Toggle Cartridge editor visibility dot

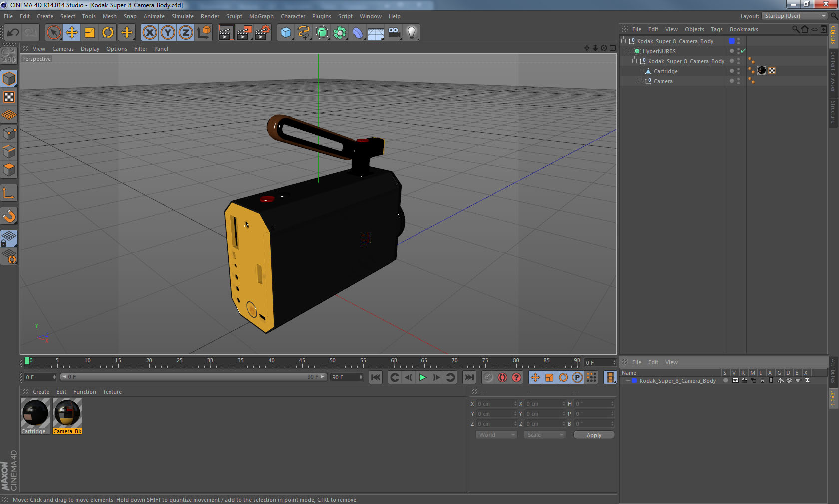click(x=738, y=69)
